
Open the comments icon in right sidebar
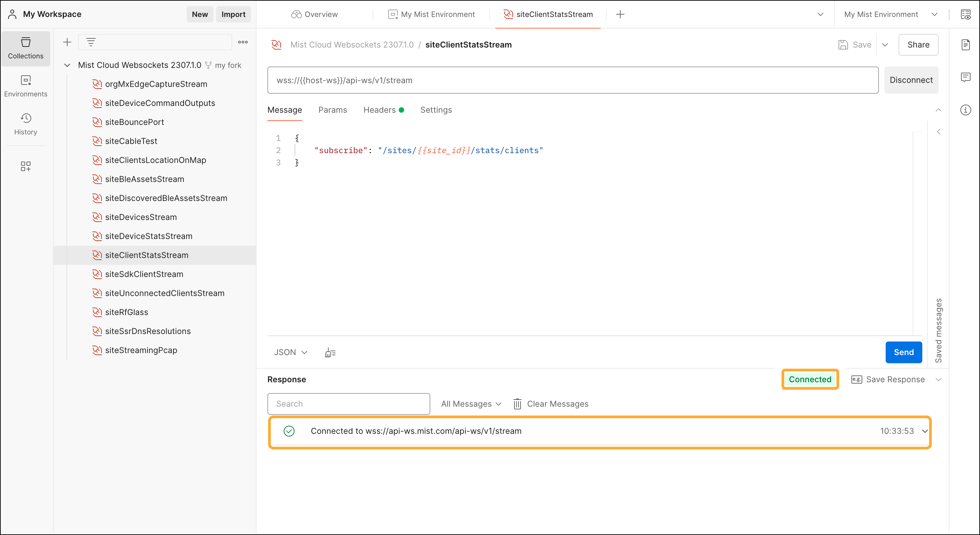(965, 78)
